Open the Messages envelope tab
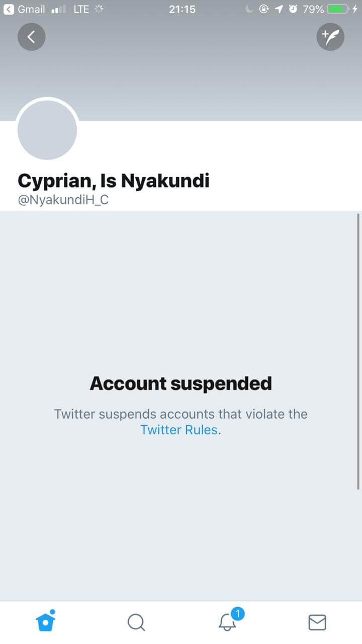This screenshot has width=362, height=644. [x=317, y=622]
